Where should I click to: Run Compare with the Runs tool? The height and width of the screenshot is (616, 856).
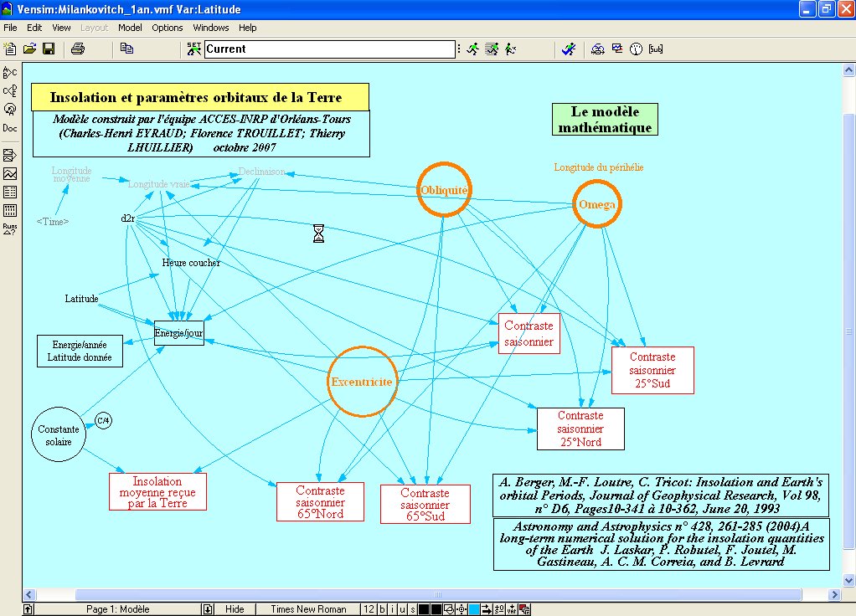pos(10,228)
